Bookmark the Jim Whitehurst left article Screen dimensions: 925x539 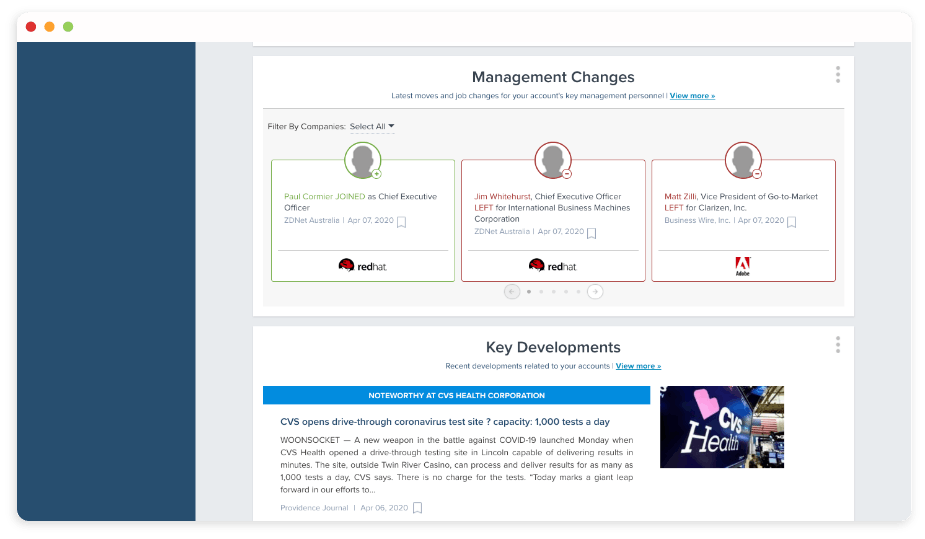(592, 233)
